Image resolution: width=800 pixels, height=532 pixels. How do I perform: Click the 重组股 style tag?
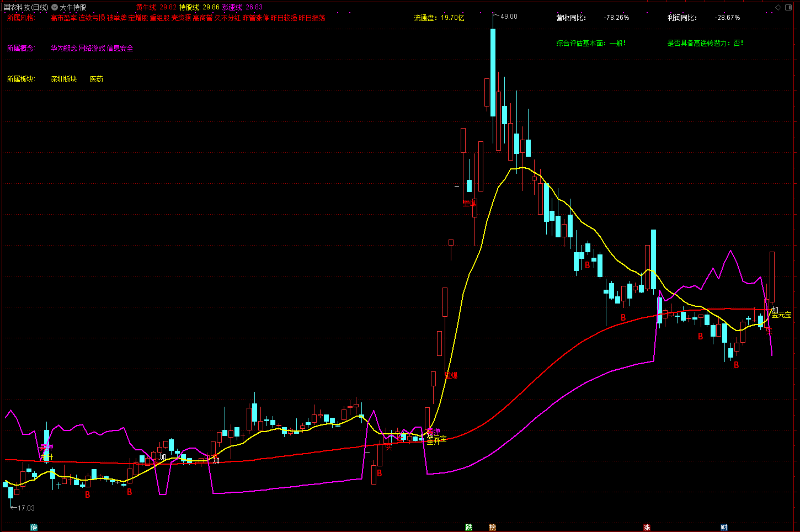point(160,18)
